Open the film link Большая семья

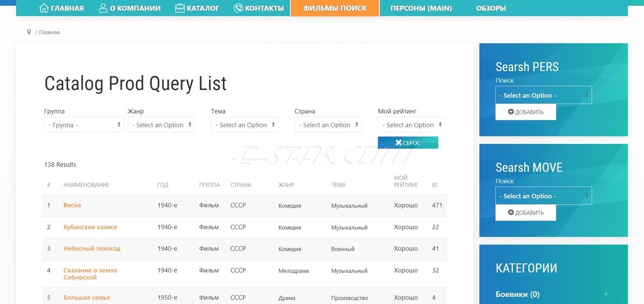87,297
